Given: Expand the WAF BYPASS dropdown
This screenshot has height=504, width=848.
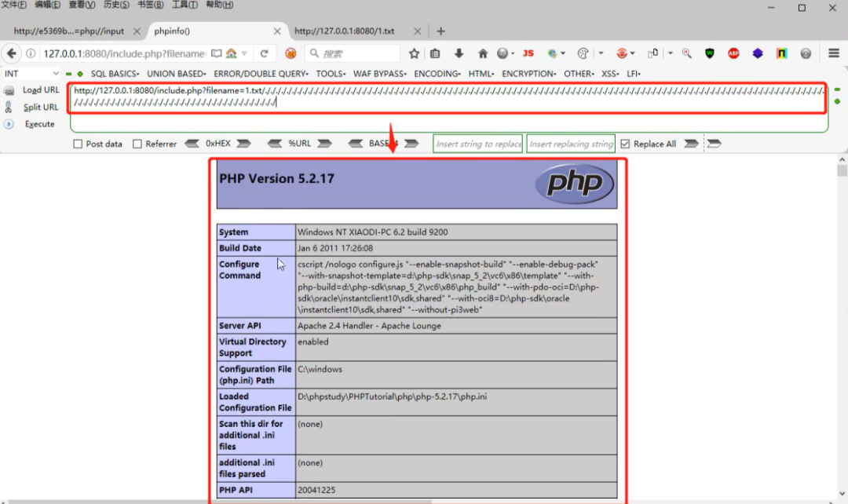Looking at the screenshot, I should 380,74.
